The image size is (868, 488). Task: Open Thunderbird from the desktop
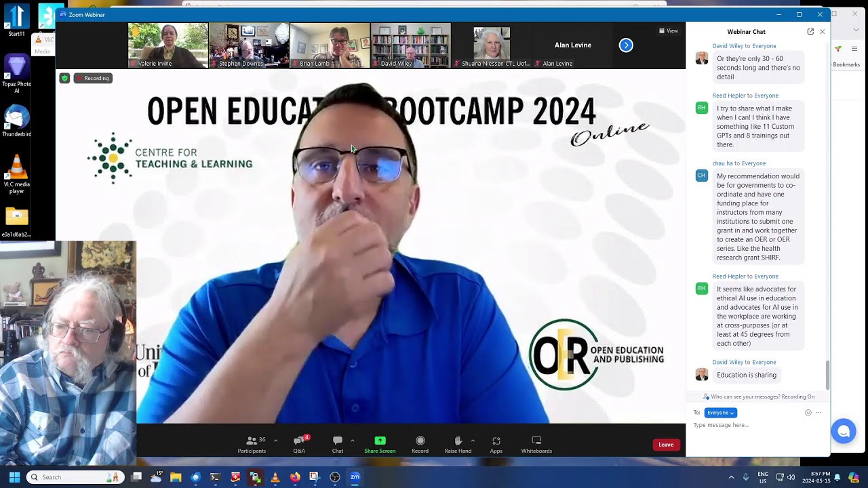tap(16, 121)
